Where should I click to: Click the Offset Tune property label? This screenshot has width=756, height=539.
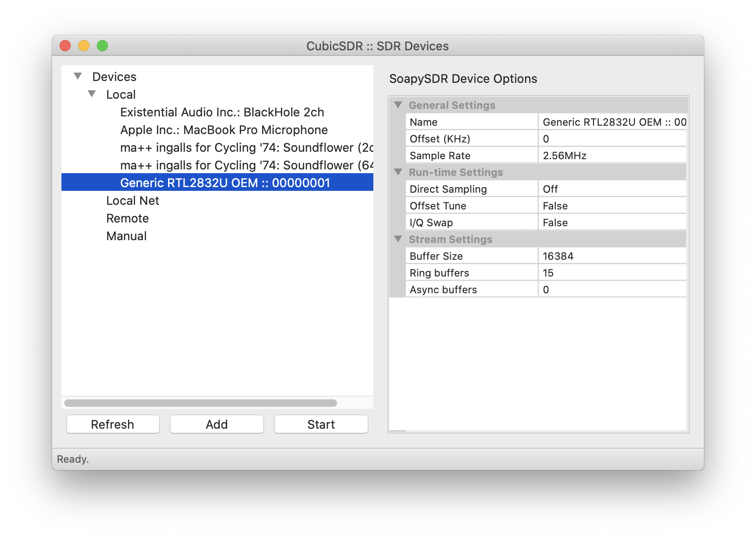438,206
